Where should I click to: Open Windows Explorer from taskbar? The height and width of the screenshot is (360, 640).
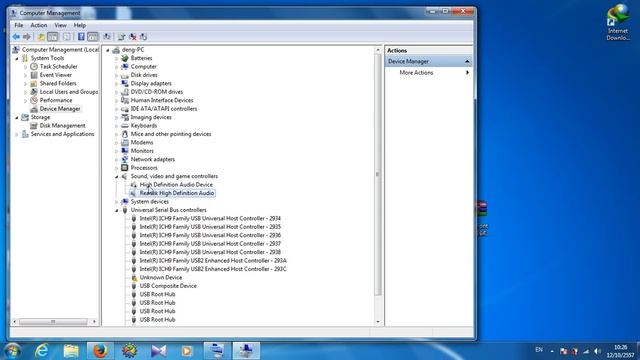coord(71,351)
